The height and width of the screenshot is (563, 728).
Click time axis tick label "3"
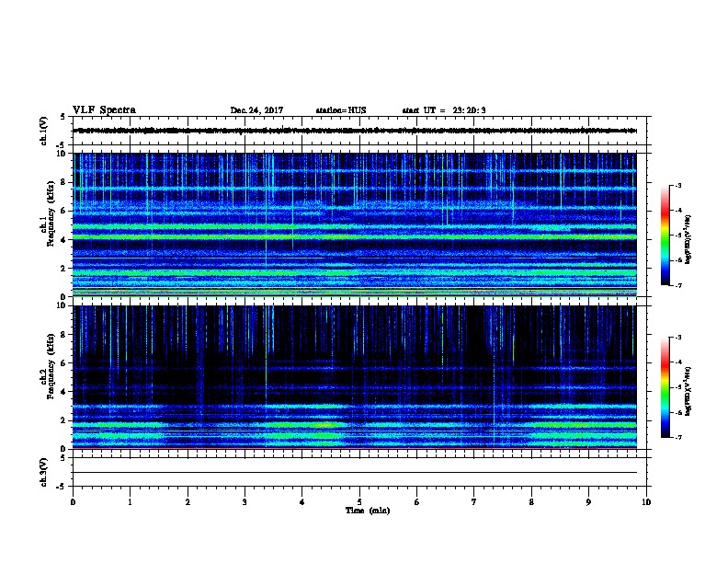[245, 502]
